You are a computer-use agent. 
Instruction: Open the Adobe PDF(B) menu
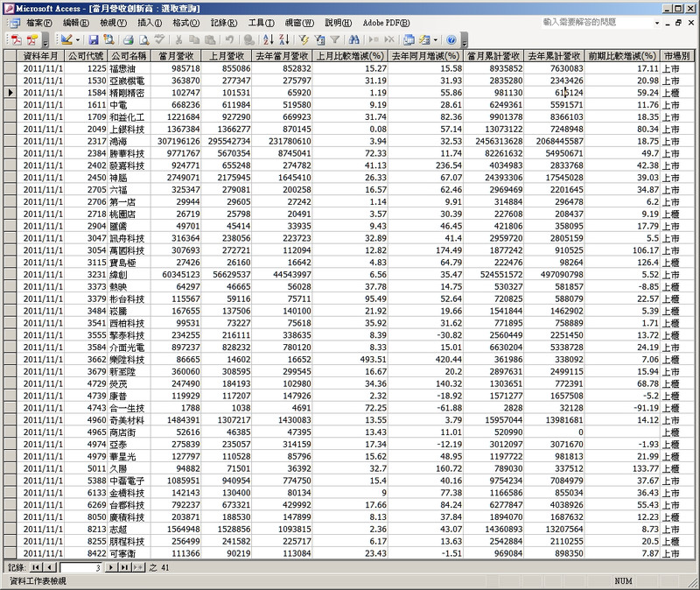click(386, 23)
